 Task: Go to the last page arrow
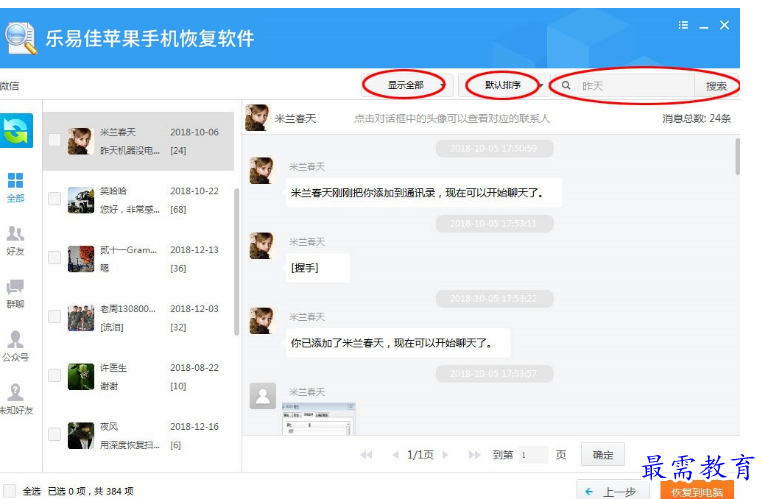(x=474, y=455)
